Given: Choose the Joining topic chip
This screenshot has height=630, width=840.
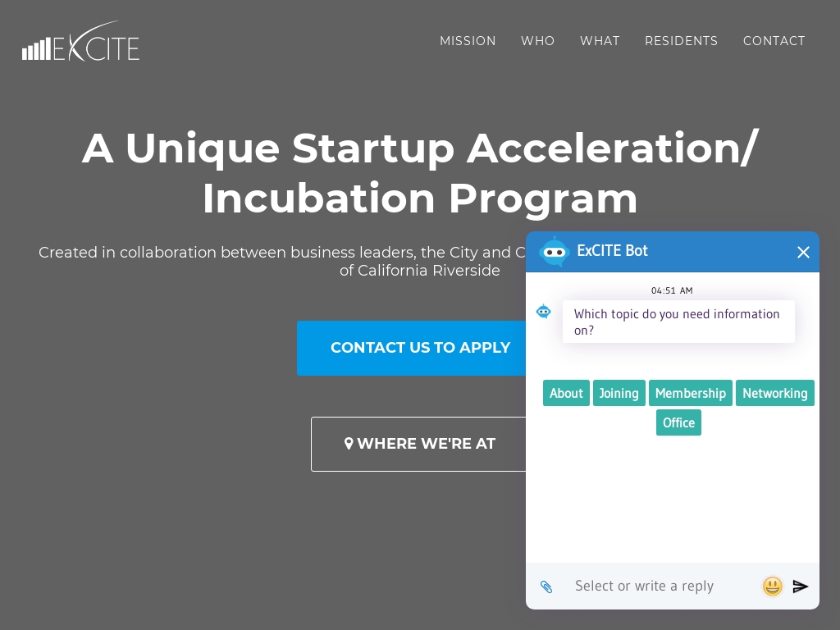Looking at the screenshot, I should (619, 393).
